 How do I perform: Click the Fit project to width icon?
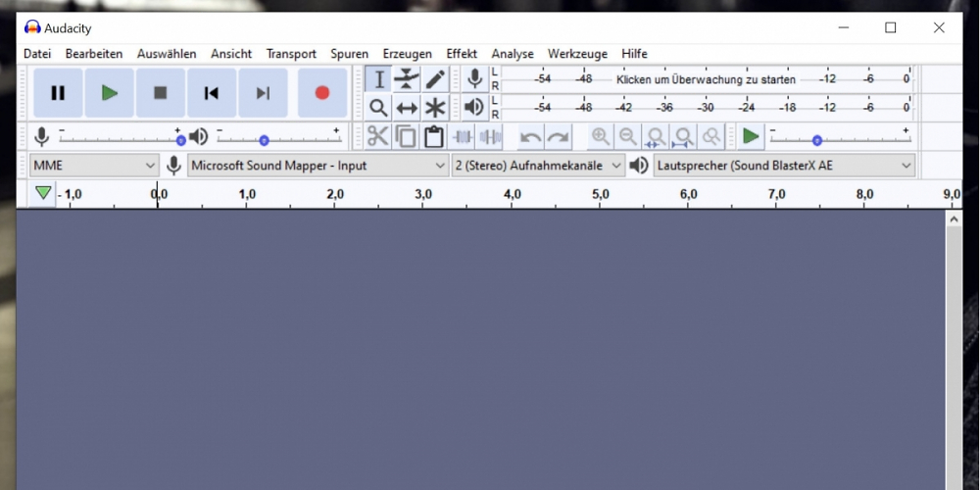point(684,136)
